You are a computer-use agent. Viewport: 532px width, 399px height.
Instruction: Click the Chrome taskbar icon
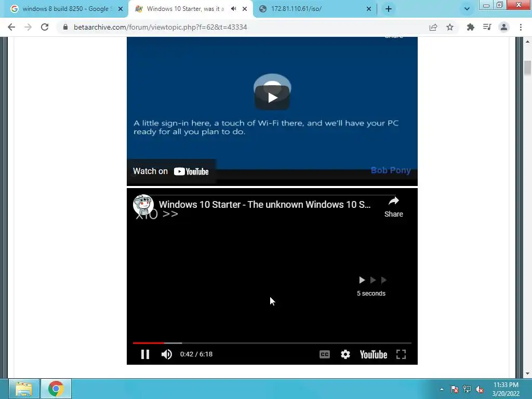[x=56, y=389]
